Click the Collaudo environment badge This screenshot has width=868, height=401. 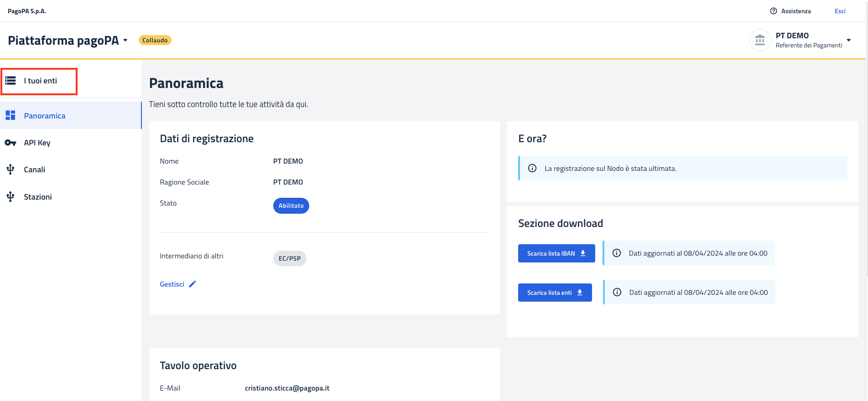coord(155,40)
